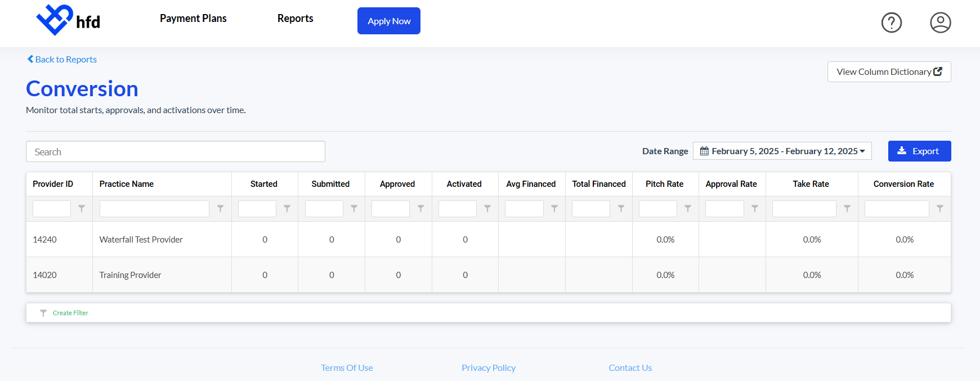Focus the Avg Financed filter input
This screenshot has width=980, height=381.
(524, 209)
